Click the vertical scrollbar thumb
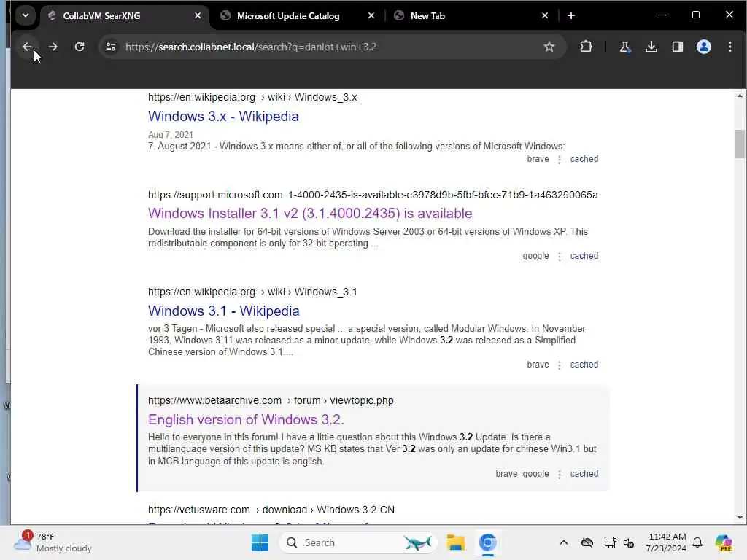The width and height of the screenshot is (747, 560). point(740,144)
